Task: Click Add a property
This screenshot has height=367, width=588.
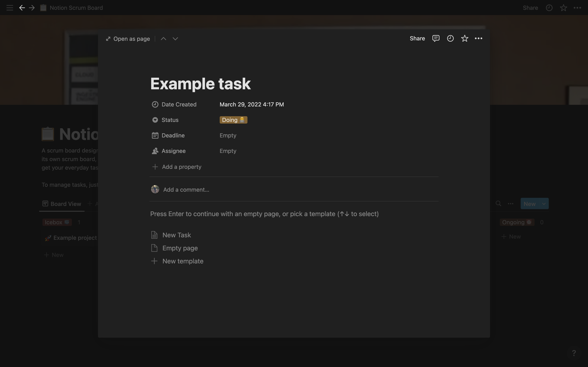Action: click(181, 167)
